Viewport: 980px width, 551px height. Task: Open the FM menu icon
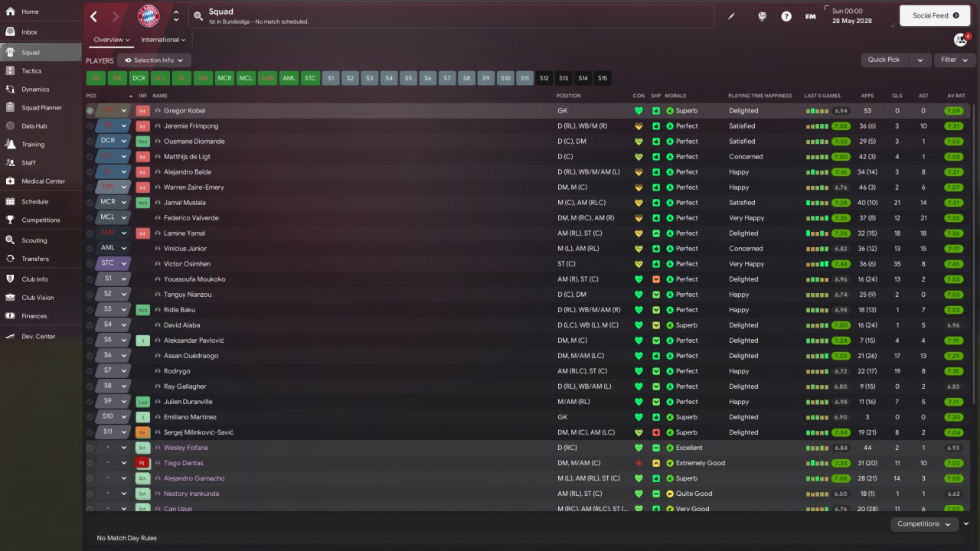pyautogui.click(x=810, y=16)
